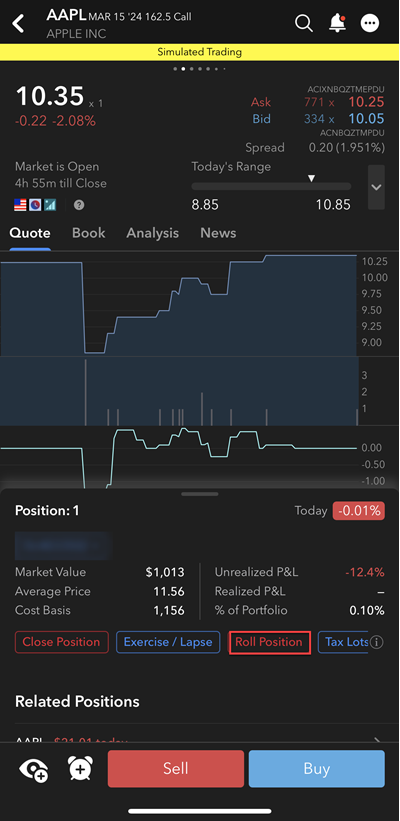Open the notifications bell icon
Screen dimensions: 400x821
pos(337,23)
